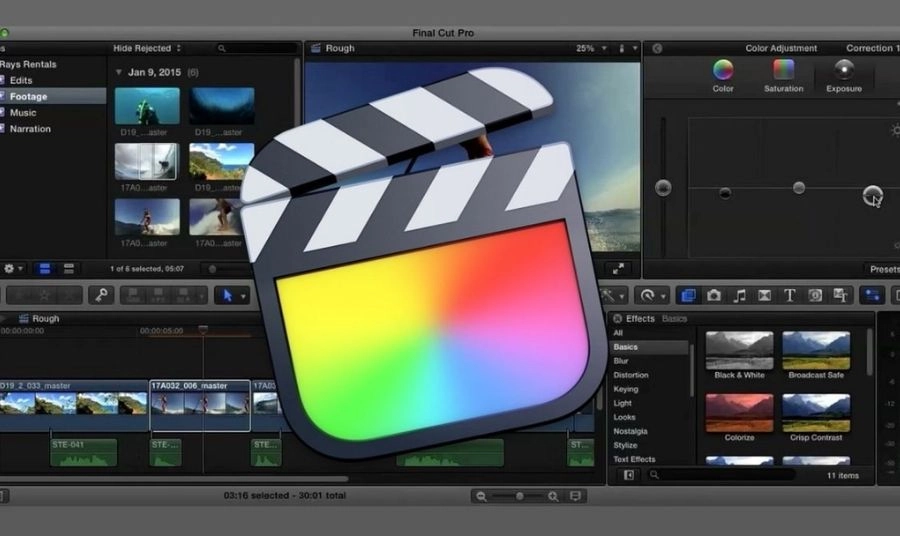Switch browser to list view
Screen dimensions: 900x536
[69, 269]
